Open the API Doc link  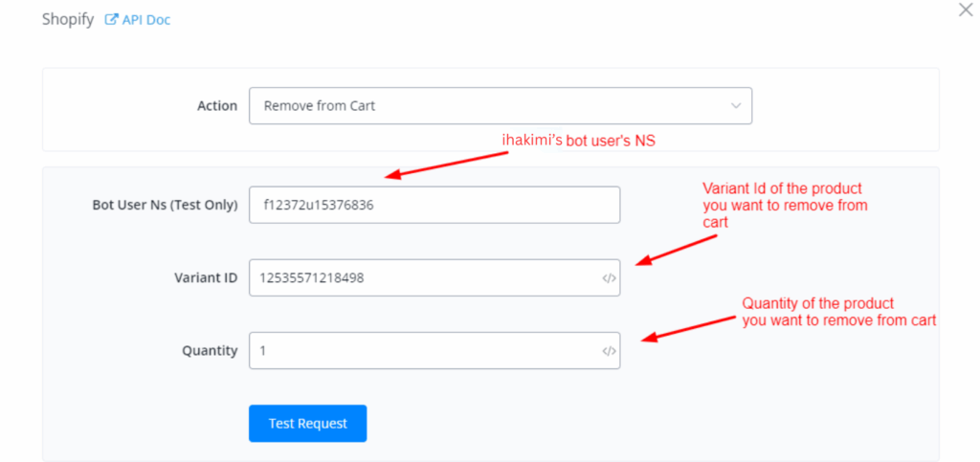tap(145, 19)
